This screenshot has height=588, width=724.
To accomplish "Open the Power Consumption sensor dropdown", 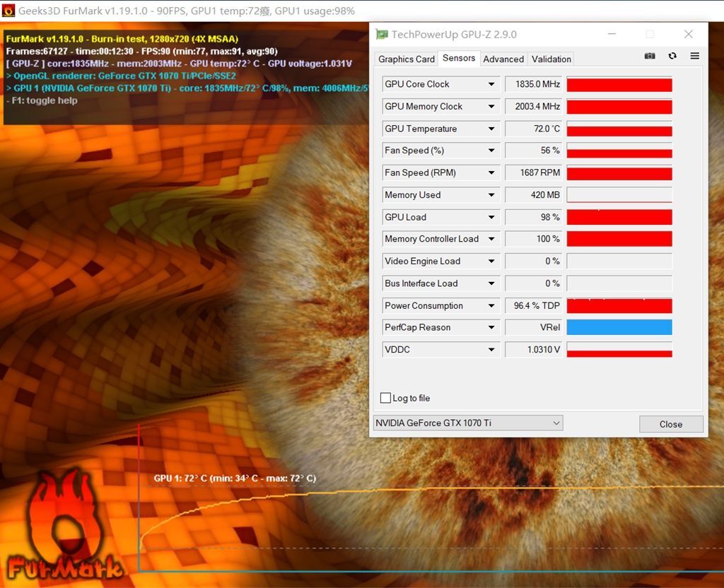I will pyautogui.click(x=491, y=305).
